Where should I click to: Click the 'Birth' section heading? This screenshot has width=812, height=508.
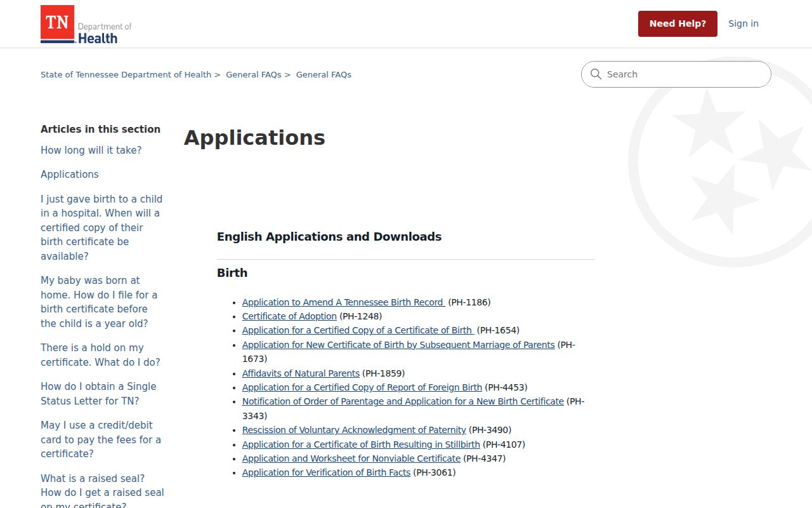(x=232, y=273)
